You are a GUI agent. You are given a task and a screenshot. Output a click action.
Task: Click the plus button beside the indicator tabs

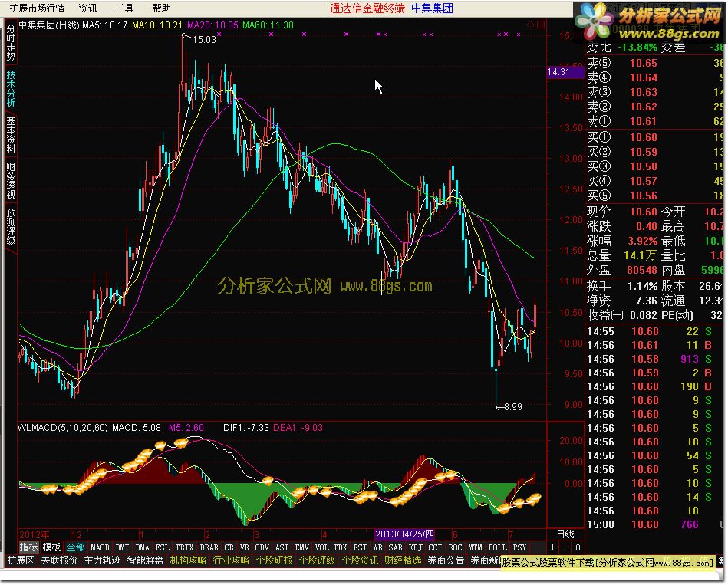pyautogui.click(x=552, y=547)
